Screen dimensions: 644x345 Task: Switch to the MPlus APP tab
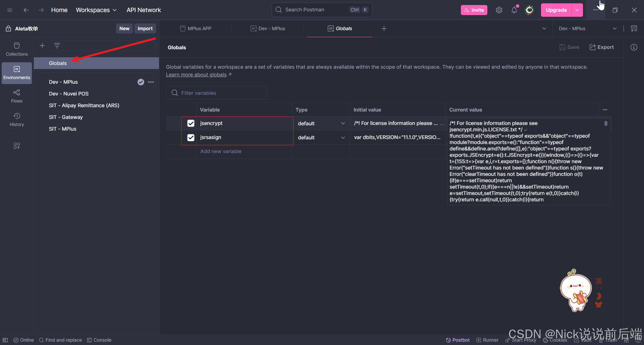(196, 28)
